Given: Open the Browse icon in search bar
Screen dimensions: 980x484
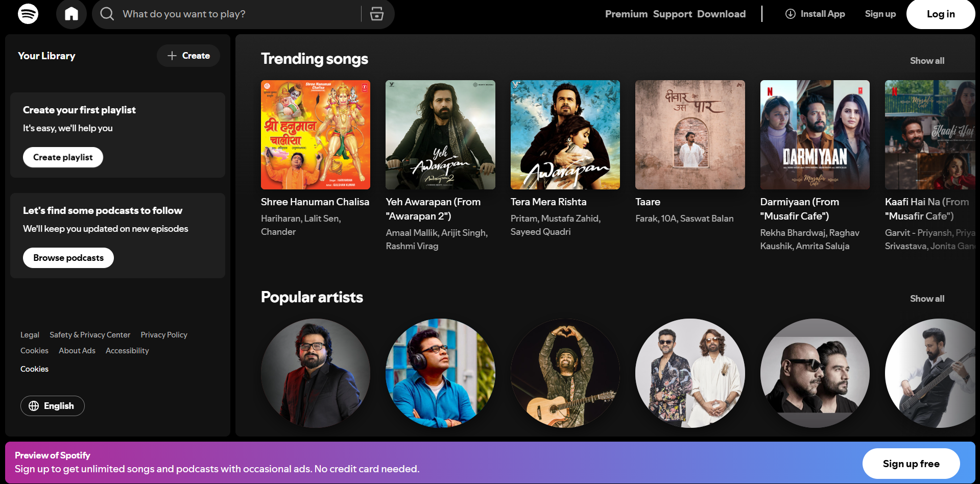Looking at the screenshot, I should [377, 14].
